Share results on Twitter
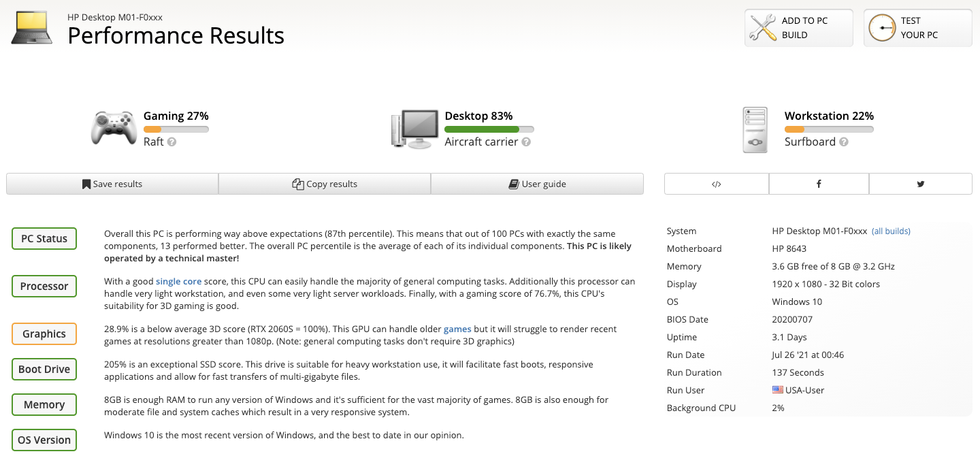The height and width of the screenshot is (456, 980). [921, 184]
